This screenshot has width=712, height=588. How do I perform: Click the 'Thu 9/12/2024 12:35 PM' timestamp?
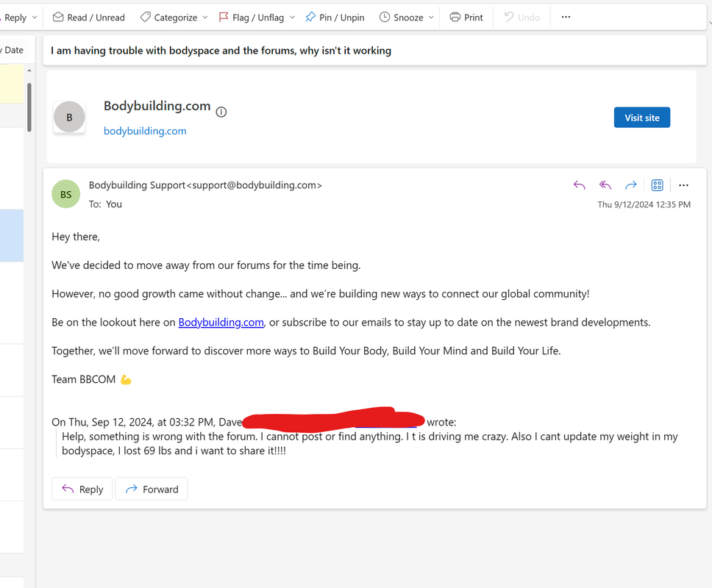click(644, 204)
